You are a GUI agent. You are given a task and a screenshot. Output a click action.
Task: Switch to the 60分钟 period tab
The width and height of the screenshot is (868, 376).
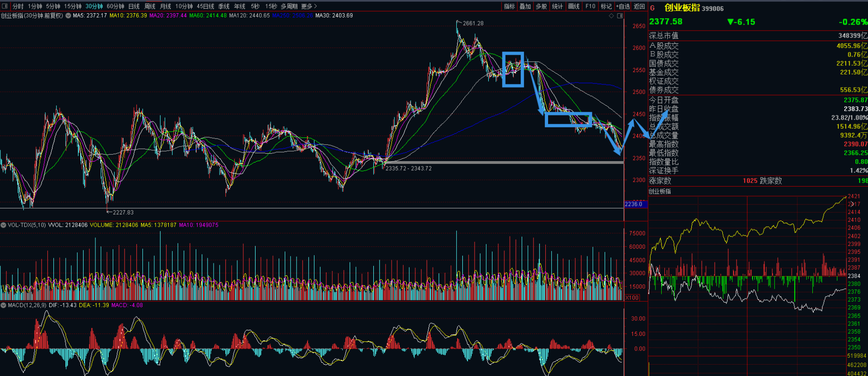[115, 6]
